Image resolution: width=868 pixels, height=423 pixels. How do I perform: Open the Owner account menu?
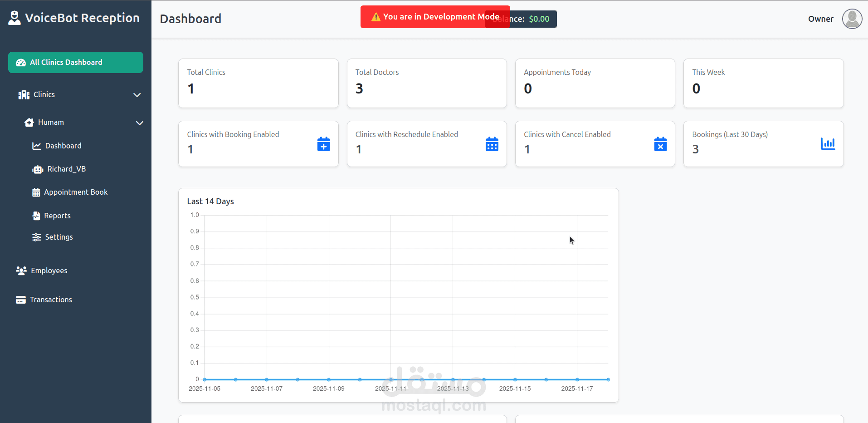pyautogui.click(x=820, y=19)
